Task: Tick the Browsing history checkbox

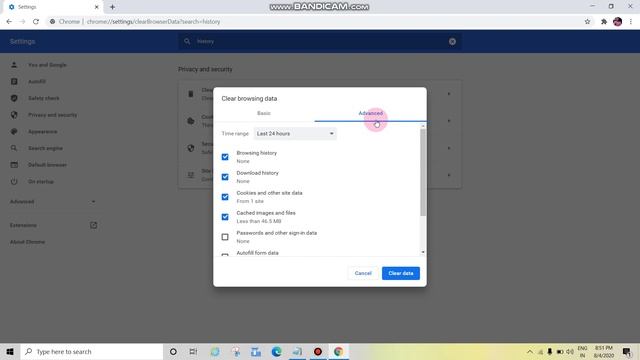Action: [225, 157]
